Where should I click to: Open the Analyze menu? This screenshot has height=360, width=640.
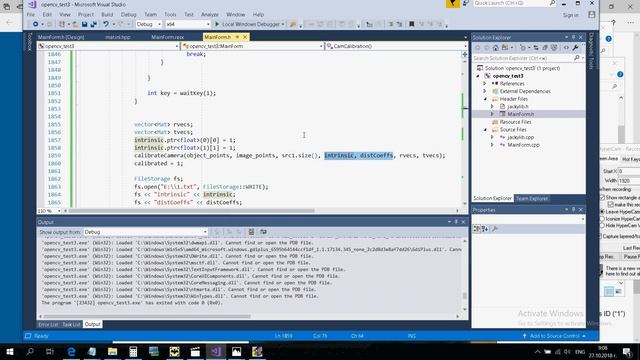pos(210,14)
